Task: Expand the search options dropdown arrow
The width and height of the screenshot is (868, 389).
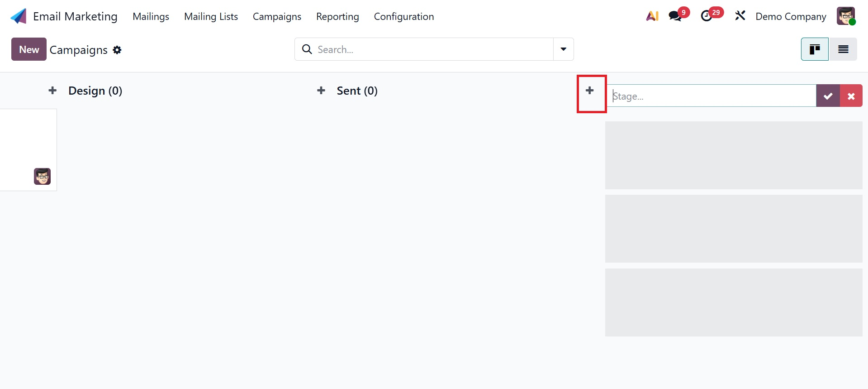Action: point(563,49)
